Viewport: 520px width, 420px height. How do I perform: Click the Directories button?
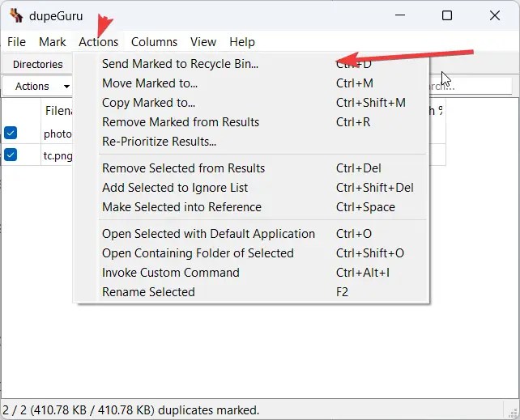coord(37,64)
